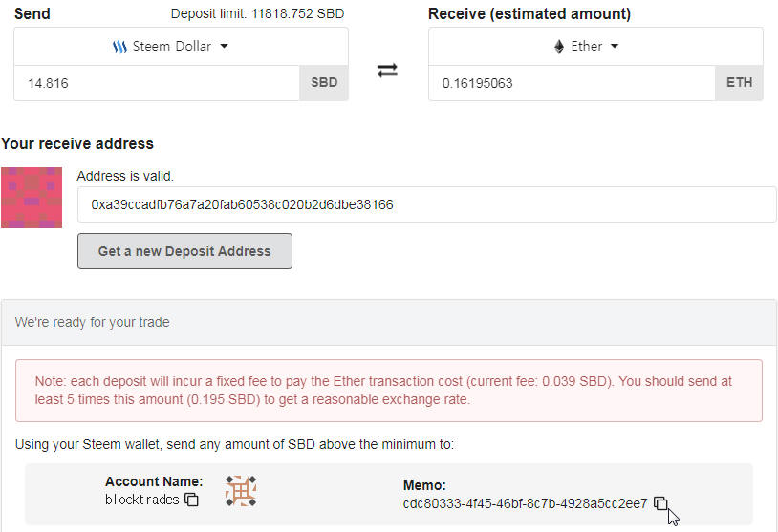Click inside the receive address field

point(426,204)
